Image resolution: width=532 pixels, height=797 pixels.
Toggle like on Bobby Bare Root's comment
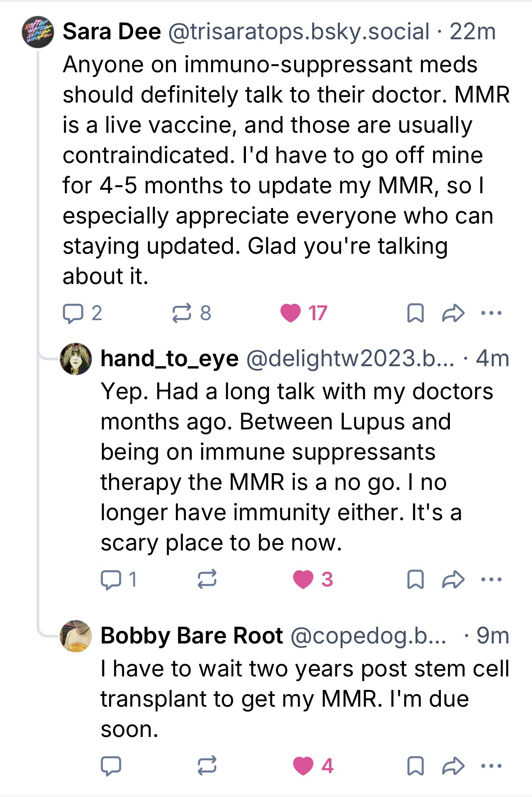(x=303, y=766)
